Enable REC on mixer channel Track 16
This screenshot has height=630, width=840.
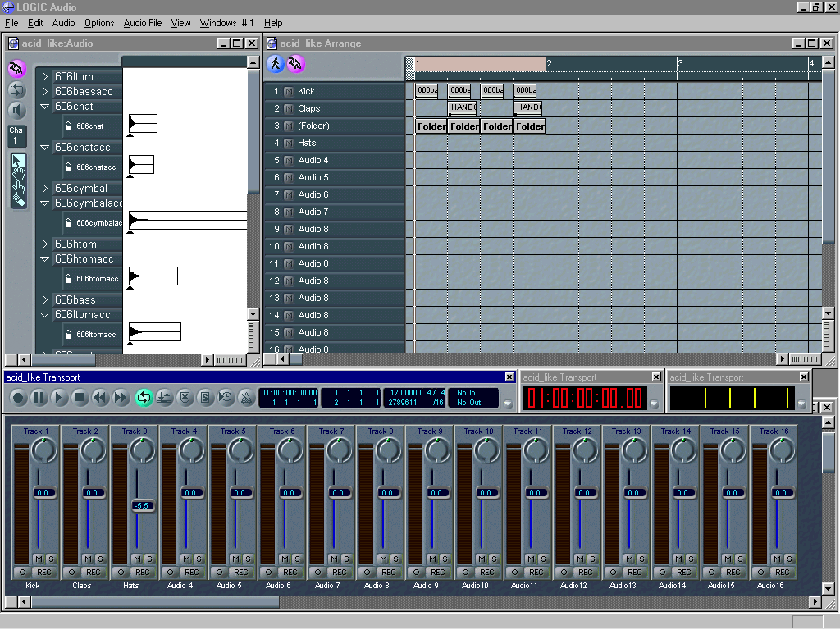(782, 572)
